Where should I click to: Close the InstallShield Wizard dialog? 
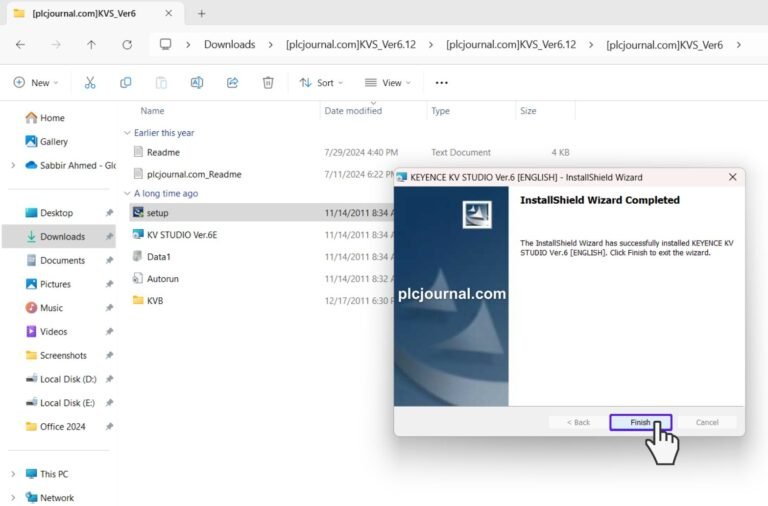click(x=732, y=177)
